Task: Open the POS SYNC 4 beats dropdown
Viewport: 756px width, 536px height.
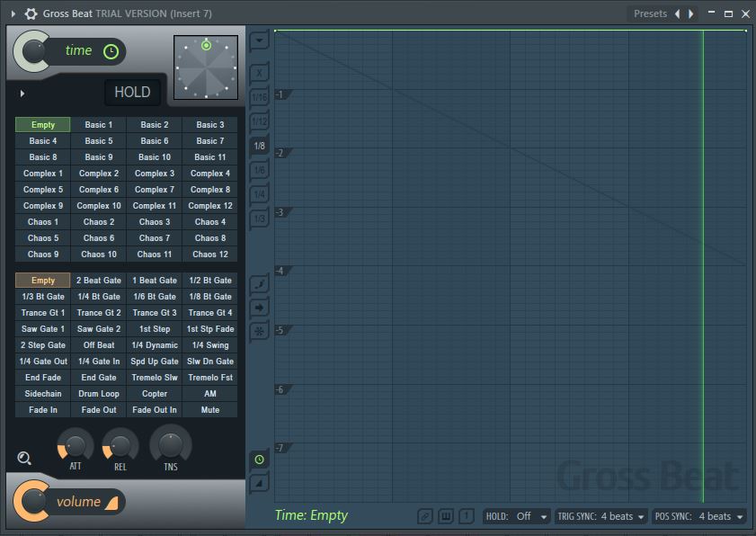Action: point(698,517)
